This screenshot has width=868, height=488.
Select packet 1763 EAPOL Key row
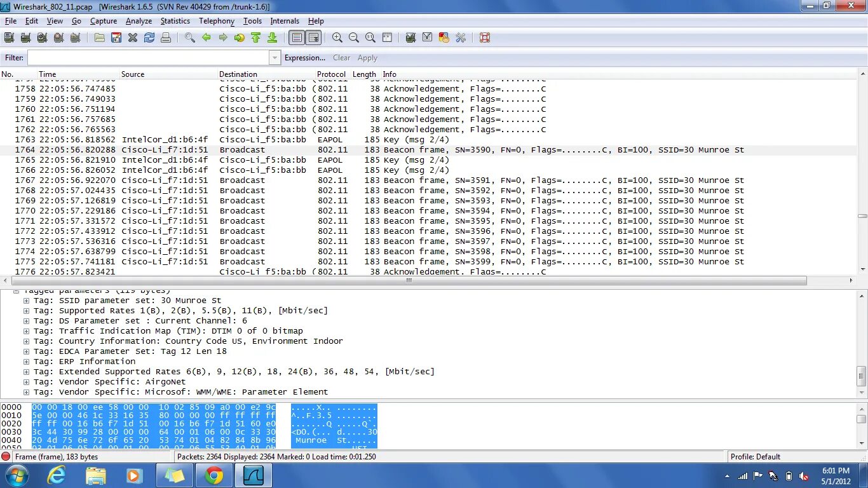428,140
